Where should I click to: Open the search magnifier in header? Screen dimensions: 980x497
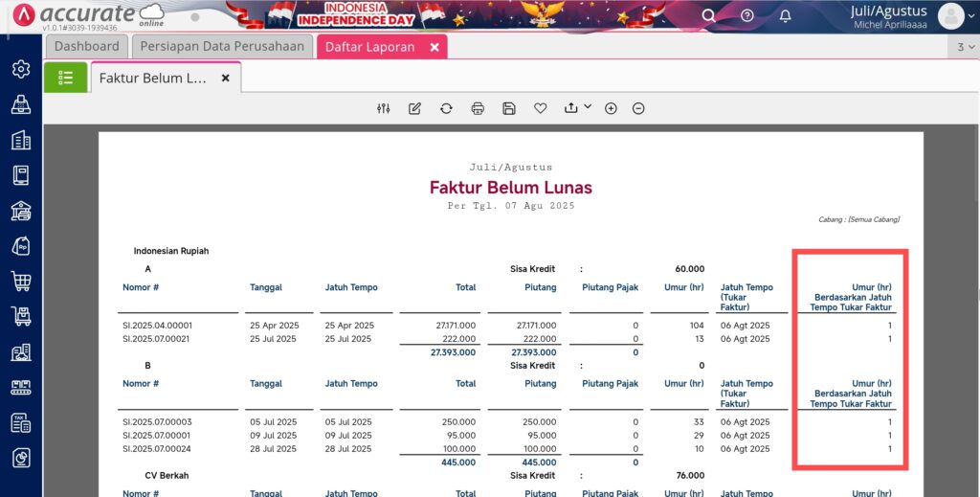(708, 15)
